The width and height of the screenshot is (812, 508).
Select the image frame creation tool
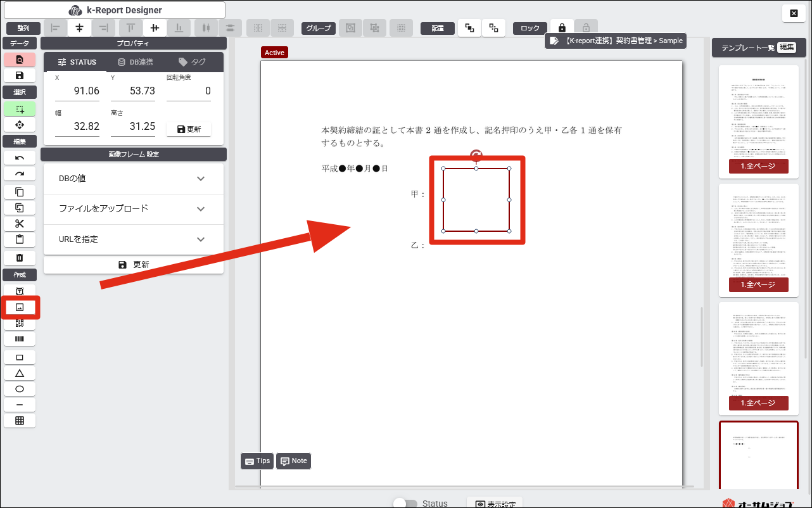(20, 307)
